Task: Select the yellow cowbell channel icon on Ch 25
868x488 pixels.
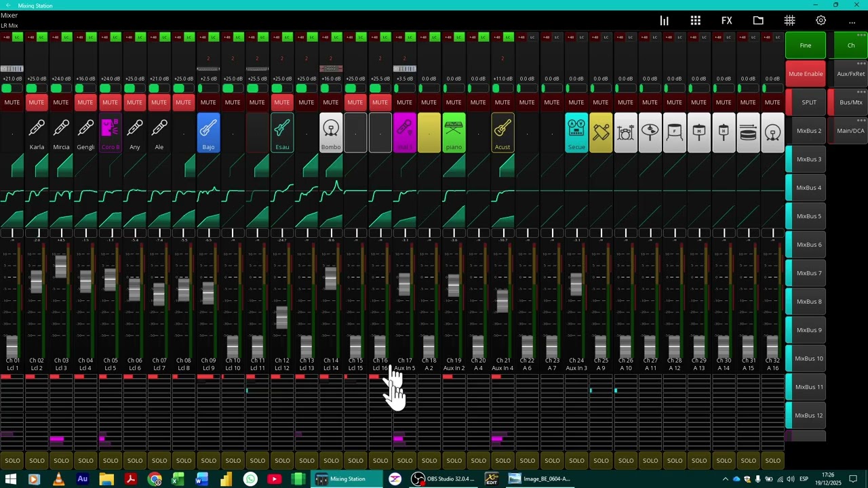Action: [x=601, y=133]
